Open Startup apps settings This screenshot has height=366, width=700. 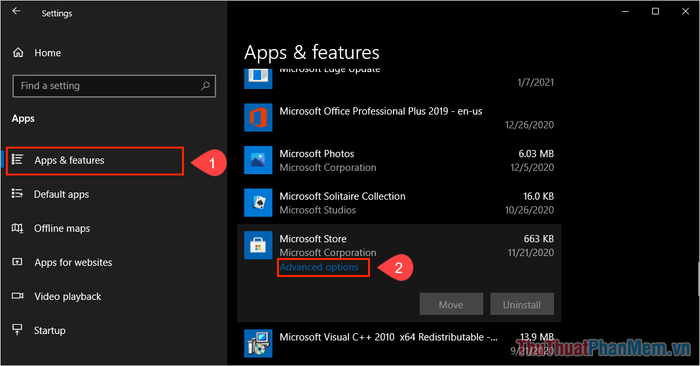click(x=38, y=330)
